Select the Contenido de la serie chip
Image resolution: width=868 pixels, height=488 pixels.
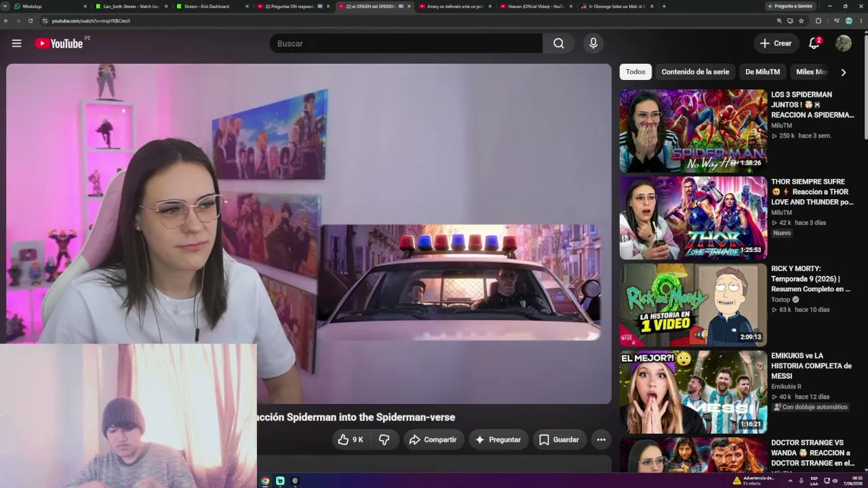point(695,72)
